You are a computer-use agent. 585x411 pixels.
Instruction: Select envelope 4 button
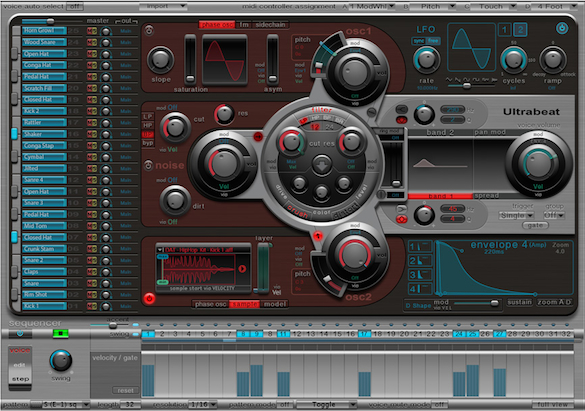(420, 289)
